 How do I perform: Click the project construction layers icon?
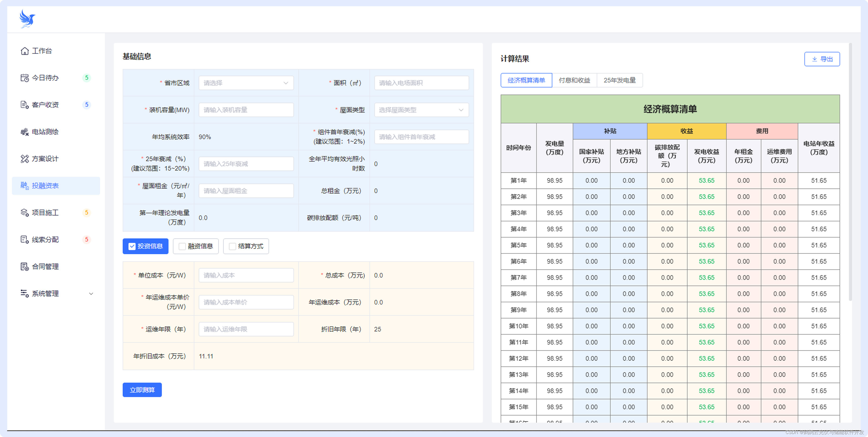[25, 213]
